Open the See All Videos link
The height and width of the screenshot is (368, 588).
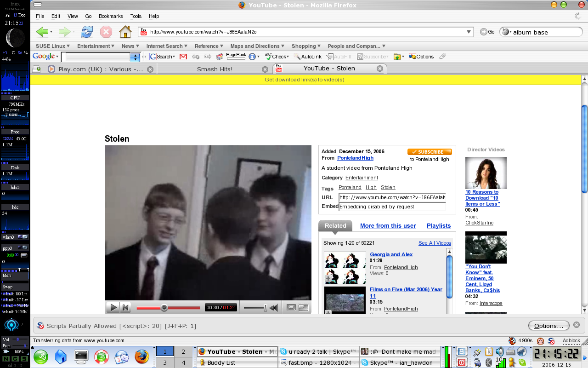[x=435, y=243]
